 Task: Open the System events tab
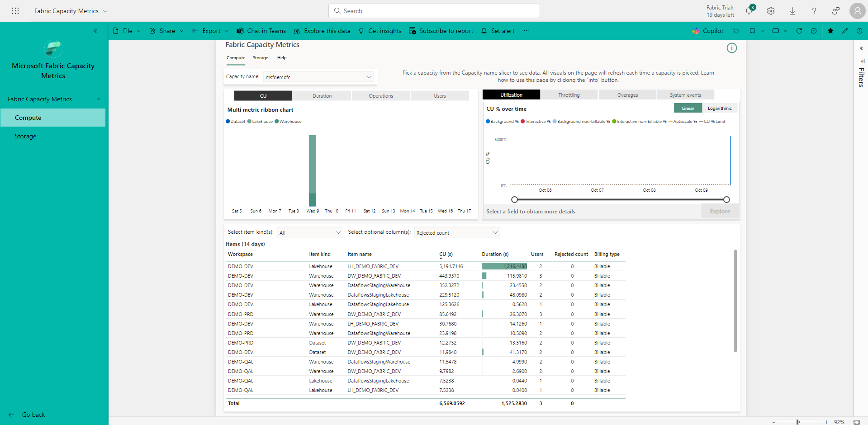685,95
